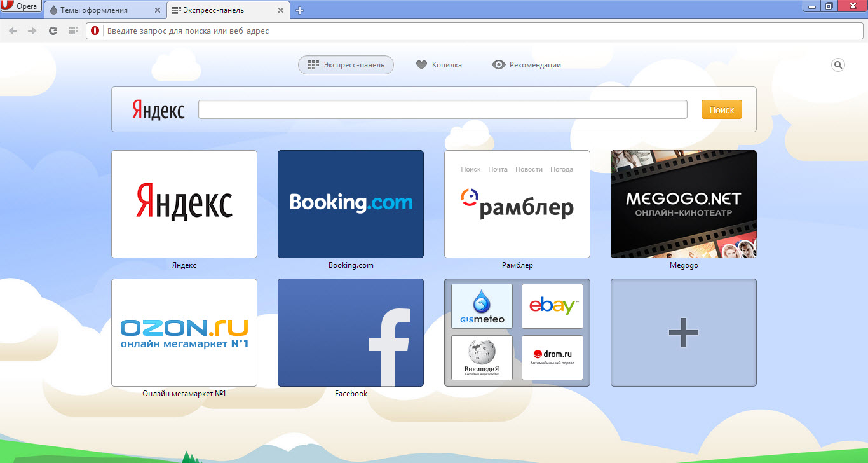Open the Википедия icon in folder
This screenshot has height=463, width=868.
click(482, 357)
